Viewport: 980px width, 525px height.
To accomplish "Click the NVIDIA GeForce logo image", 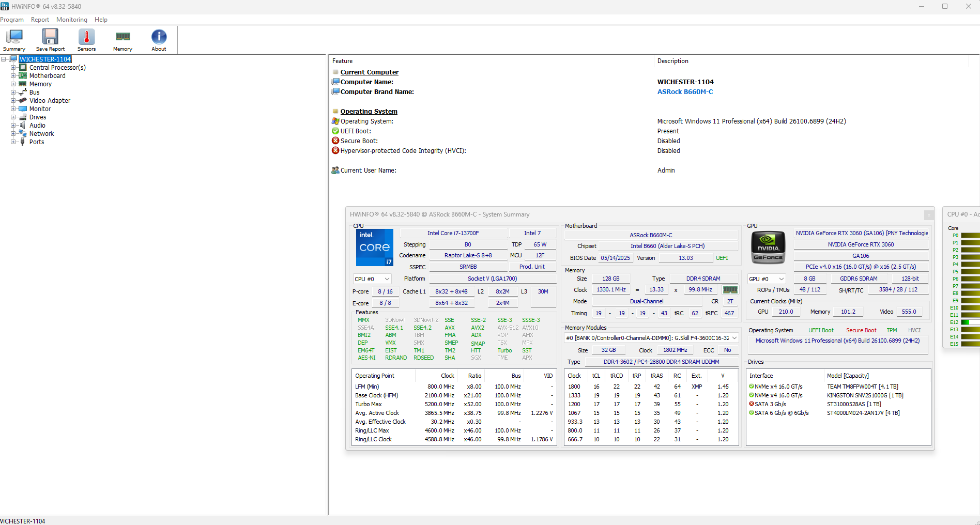I will [x=768, y=248].
